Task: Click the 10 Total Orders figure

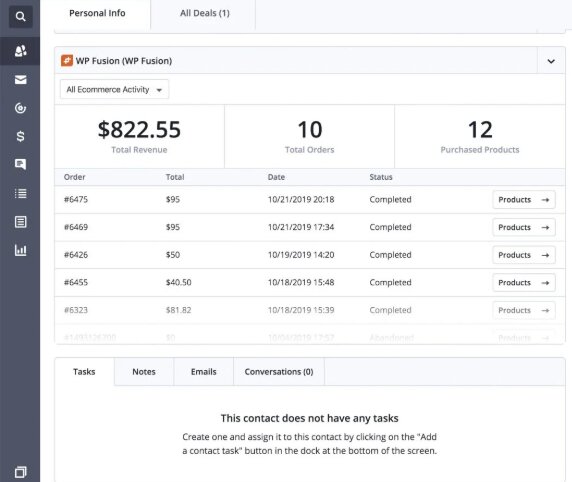Action: (x=310, y=130)
